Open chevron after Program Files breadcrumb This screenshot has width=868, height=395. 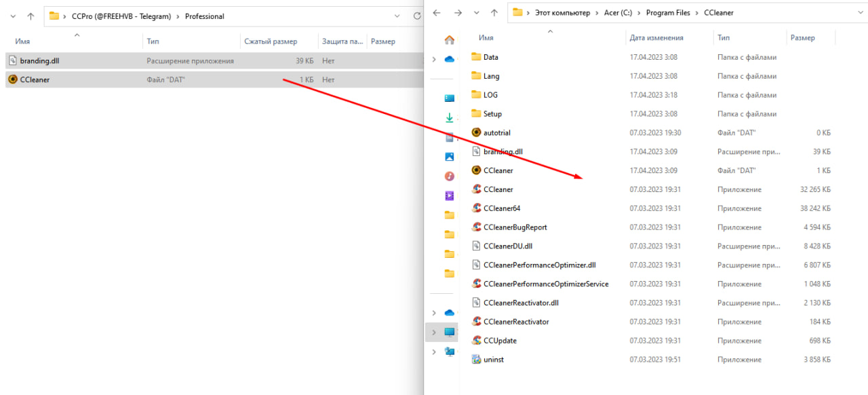pos(696,13)
